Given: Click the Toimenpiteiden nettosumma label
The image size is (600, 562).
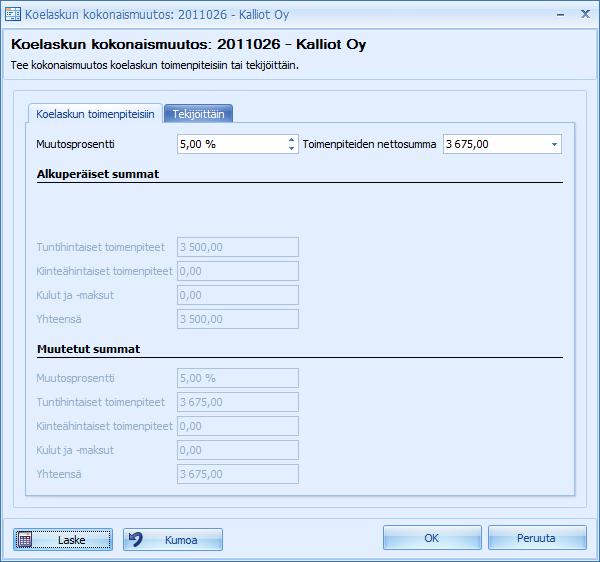Looking at the screenshot, I should click(369, 144).
